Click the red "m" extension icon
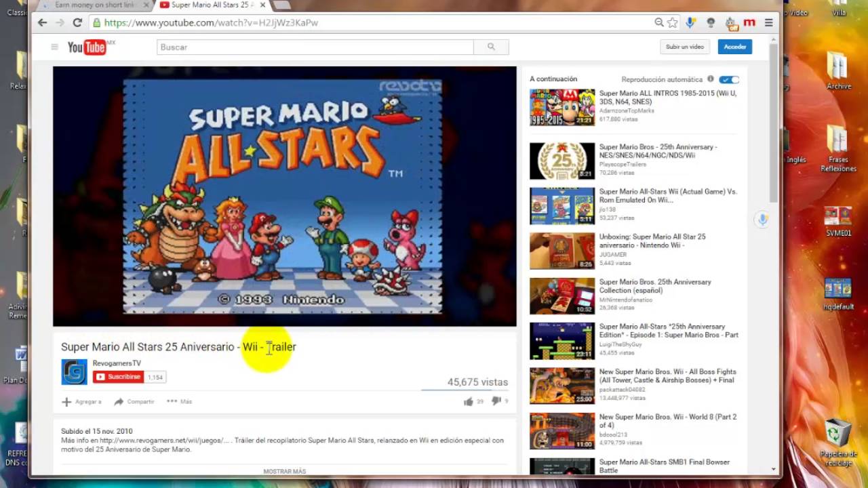The image size is (868, 488). 749,22
